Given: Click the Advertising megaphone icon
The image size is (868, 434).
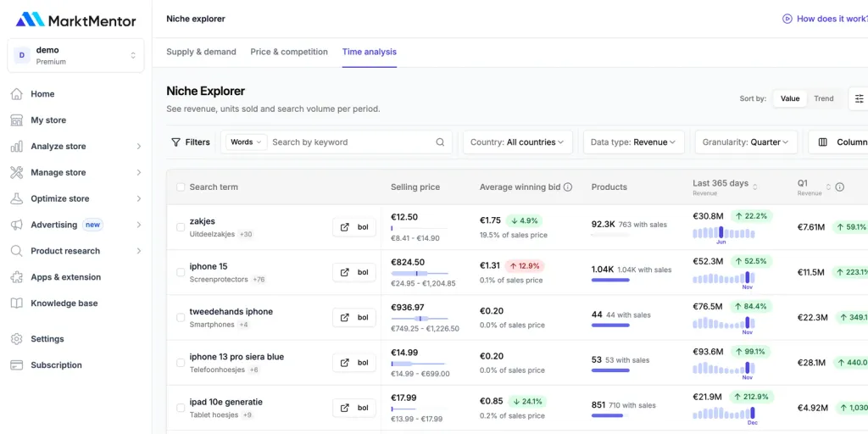Looking at the screenshot, I should 17,225.
